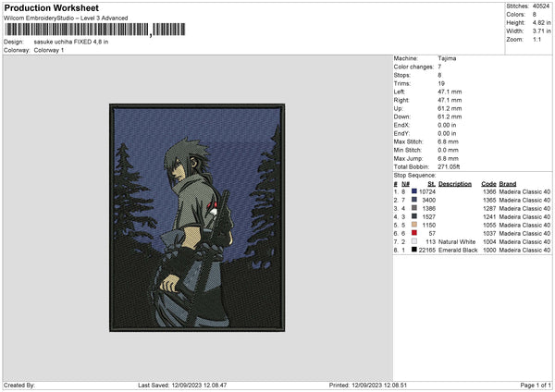Click the Trims value 19
This screenshot has width=555, height=392.
441,83
